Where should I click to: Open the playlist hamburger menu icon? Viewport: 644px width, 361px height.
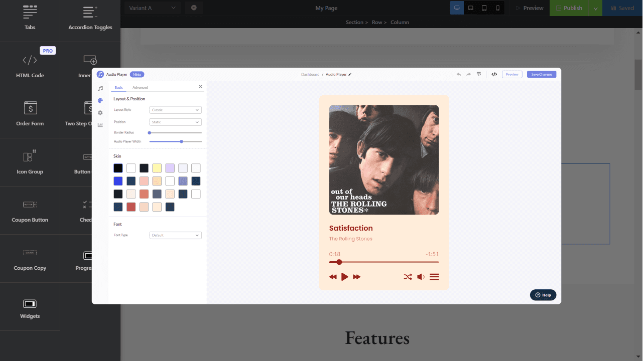point(434,277)
